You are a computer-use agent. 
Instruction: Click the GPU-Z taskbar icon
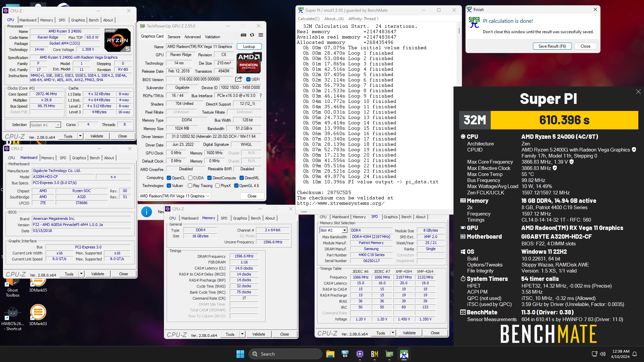(x=389, y=354)
